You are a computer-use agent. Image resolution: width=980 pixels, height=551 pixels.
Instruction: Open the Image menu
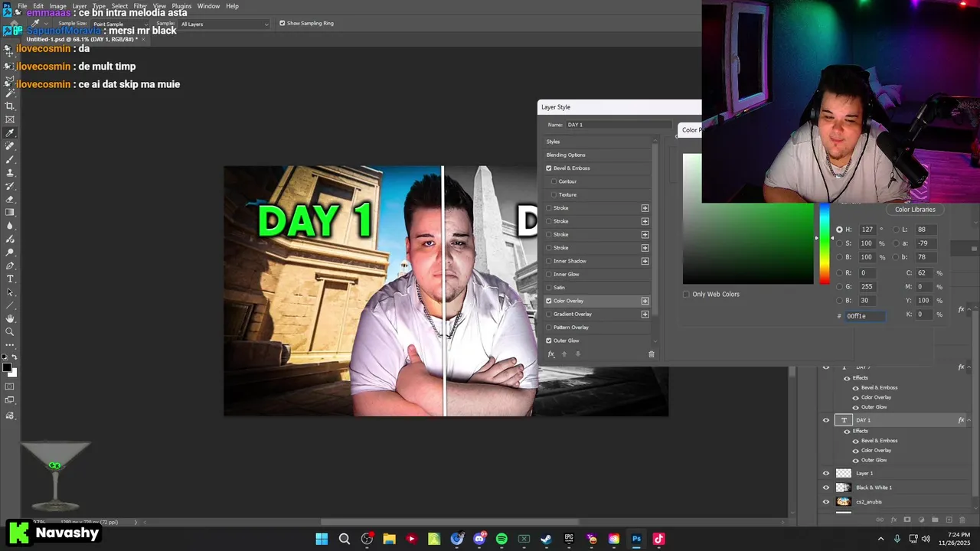tap(58, 6)
